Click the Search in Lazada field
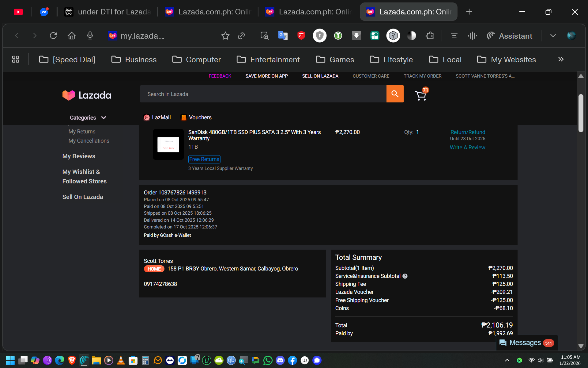 [263, 94]
